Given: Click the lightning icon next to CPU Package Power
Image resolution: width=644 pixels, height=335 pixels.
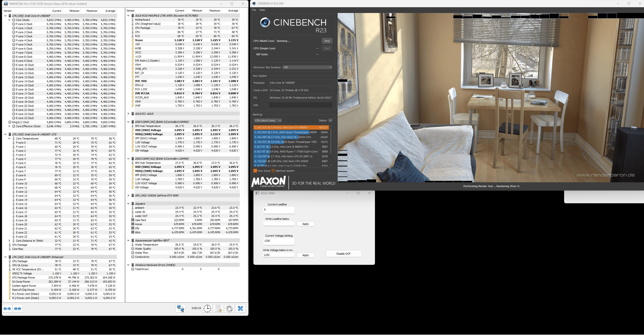Looking at the screenshot, I should pos(10,278).
